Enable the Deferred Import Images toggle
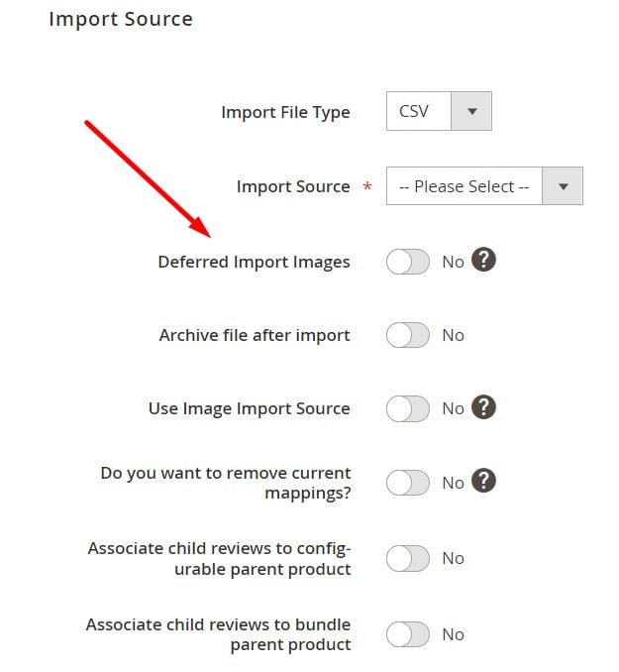Screen dimensions: 619x672 point(408,262)
